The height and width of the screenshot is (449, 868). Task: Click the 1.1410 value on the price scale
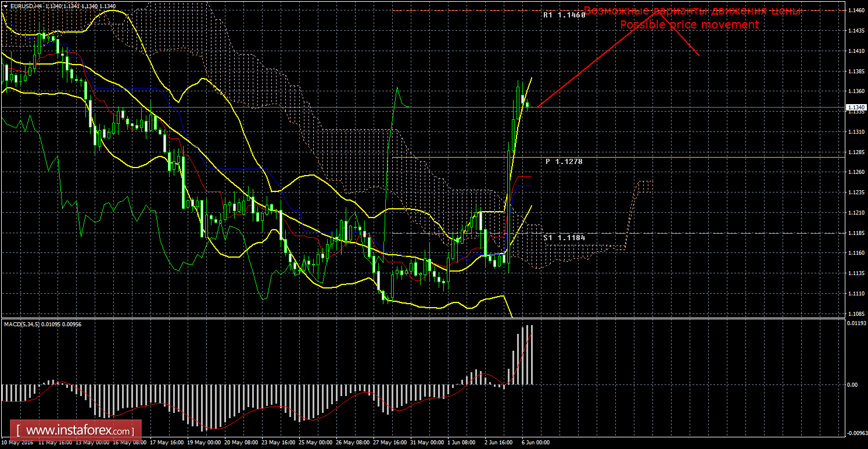point(855,52)
